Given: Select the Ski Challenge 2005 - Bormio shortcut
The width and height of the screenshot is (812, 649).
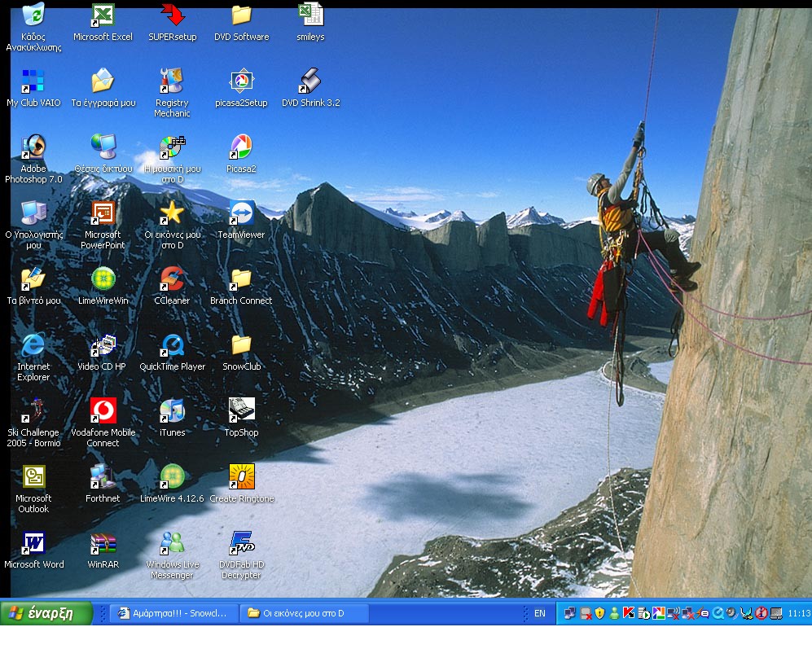Looking at the screenshot, I should [x=33, y=410].
